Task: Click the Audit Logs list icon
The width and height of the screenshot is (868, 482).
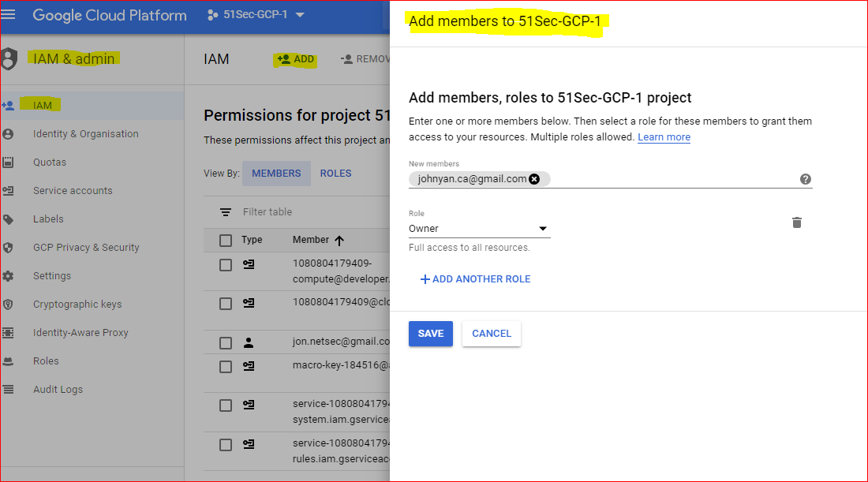Action: (8, 390)
